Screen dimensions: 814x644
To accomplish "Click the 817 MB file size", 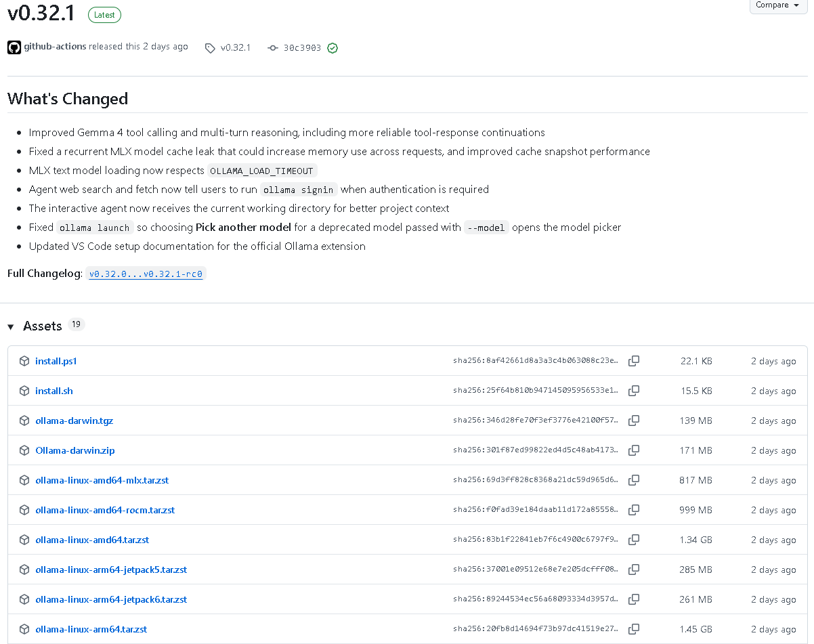I will click(x=696, y=480).
